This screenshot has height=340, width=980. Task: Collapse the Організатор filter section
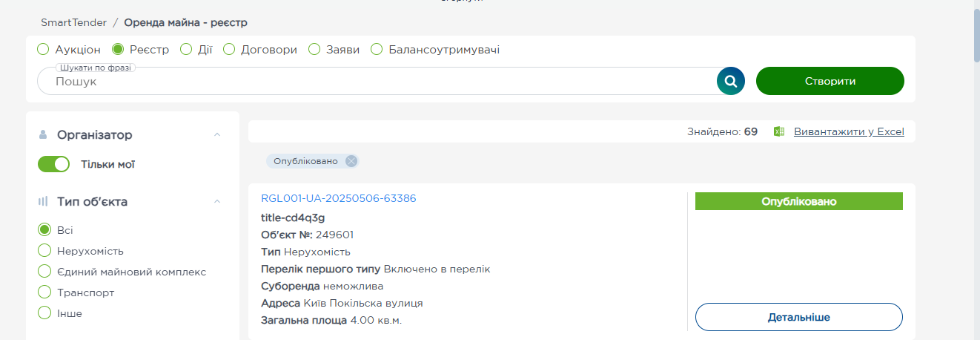[x=217, y=135]
